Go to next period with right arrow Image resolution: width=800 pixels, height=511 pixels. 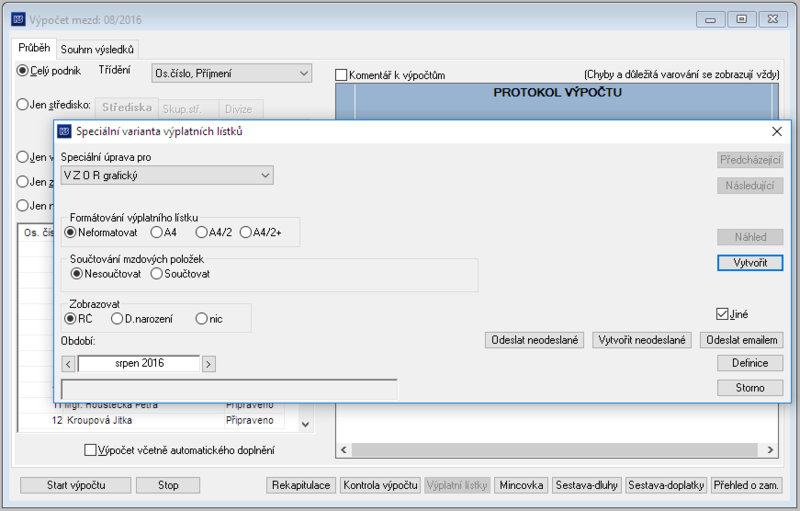pyautogui.click(x=208, y=364)
